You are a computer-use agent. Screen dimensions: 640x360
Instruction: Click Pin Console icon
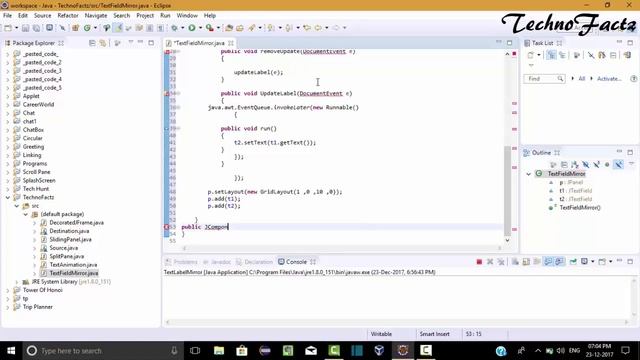pos(573,262)
